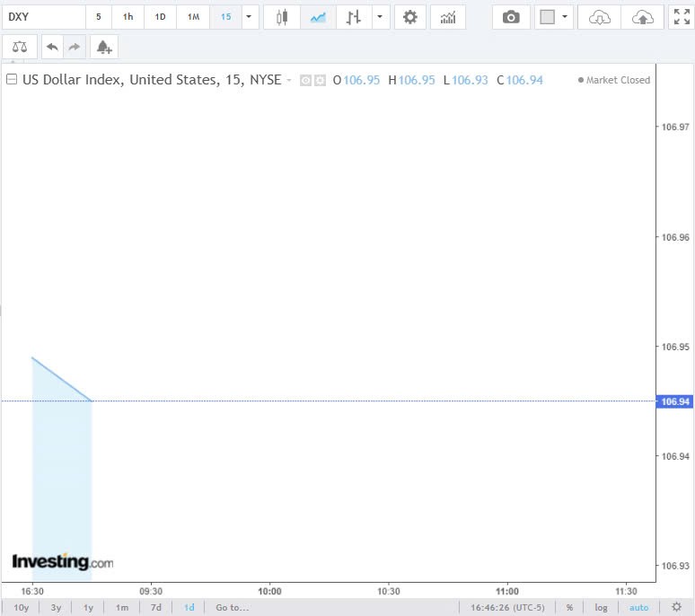This screenshot has width=695, height=616.
Task: Click the load chart layout cloud icon
Action: (600, 17)
